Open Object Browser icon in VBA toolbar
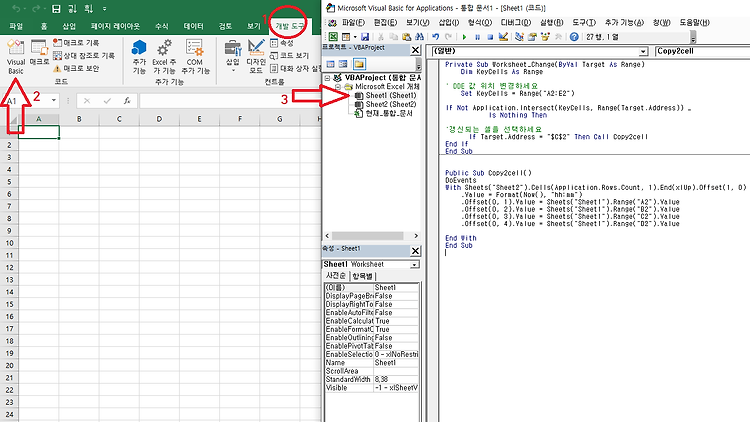This screenshot has height=422, width=750. click(545, 37)
